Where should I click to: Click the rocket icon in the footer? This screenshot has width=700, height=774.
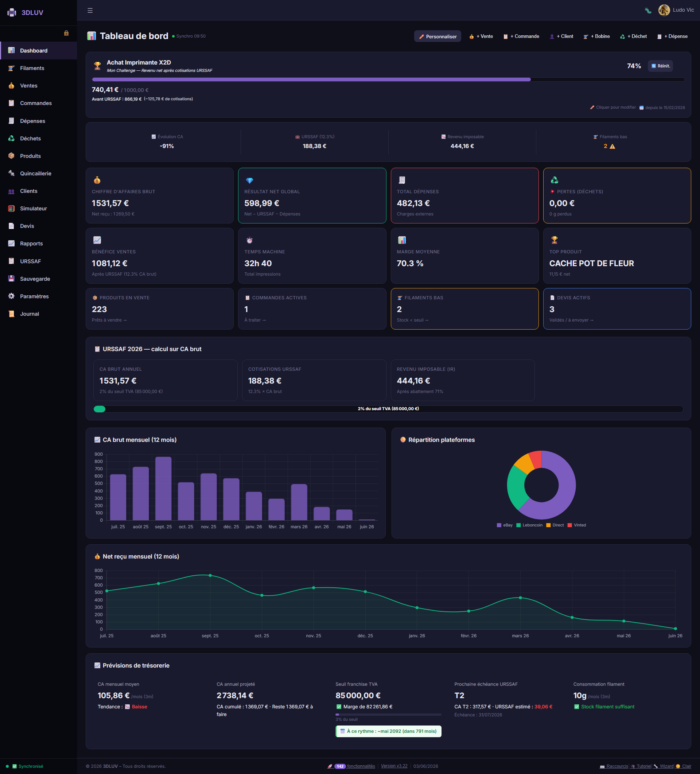point(330,766)
